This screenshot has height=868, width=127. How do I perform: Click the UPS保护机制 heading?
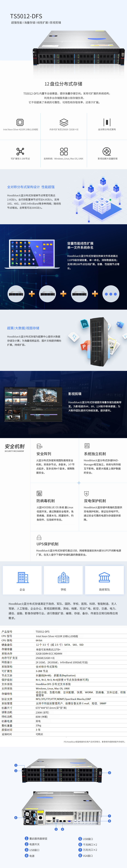(x=48, y=544)
